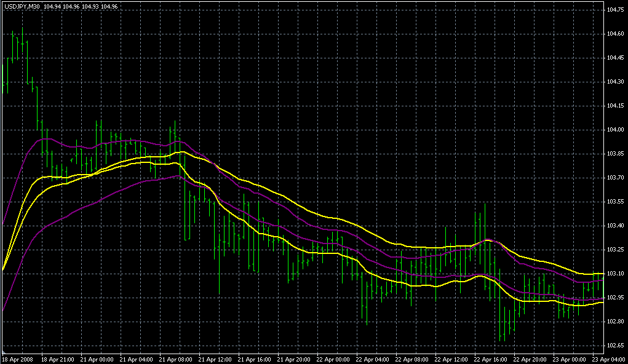Image resolution: width=628 pixels, height=364 pixels.
Task: Click the 103.10 price axis label
Action: 615,274
